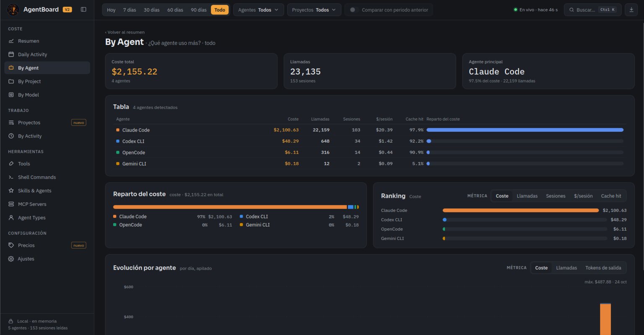Click the Agent Types person icon

tap(11, 218)
